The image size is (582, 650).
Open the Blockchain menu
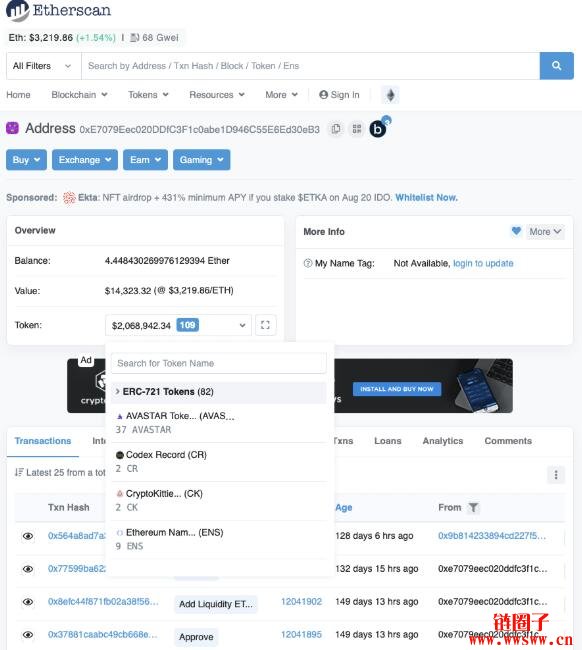pyautogui.click(x=79, y=95)
